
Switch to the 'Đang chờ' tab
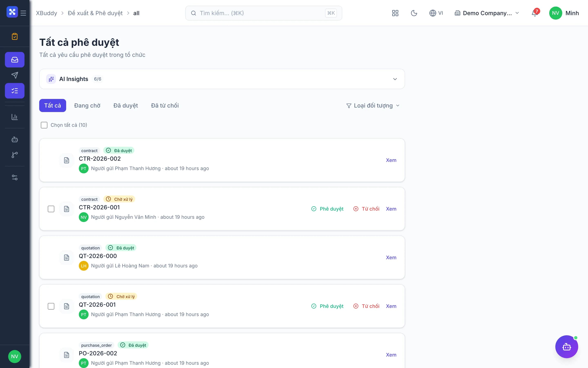pyautogui.click(x=87, y=105)
